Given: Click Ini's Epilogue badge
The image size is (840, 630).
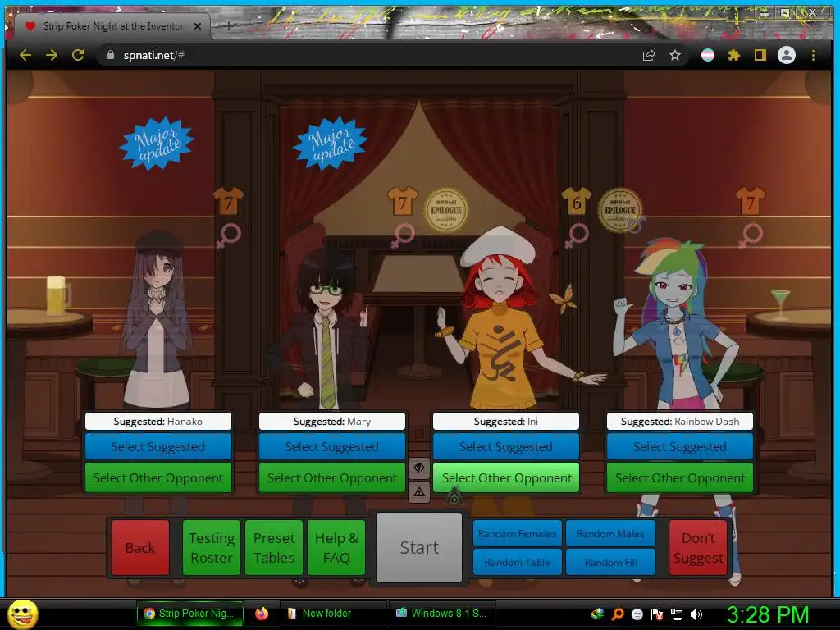Looking at the screenshot, I should (x=620, y=210).
